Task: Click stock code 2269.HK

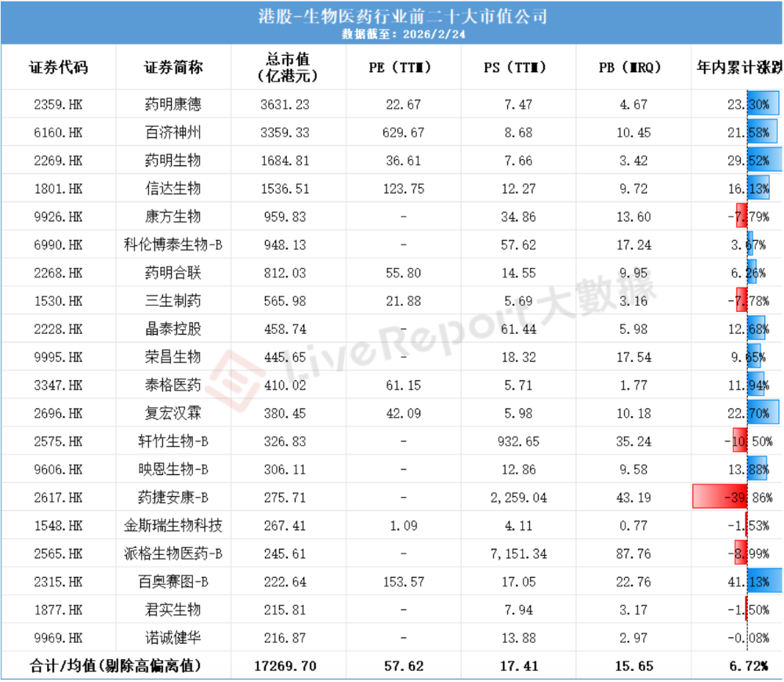Action: pos(59,161)
